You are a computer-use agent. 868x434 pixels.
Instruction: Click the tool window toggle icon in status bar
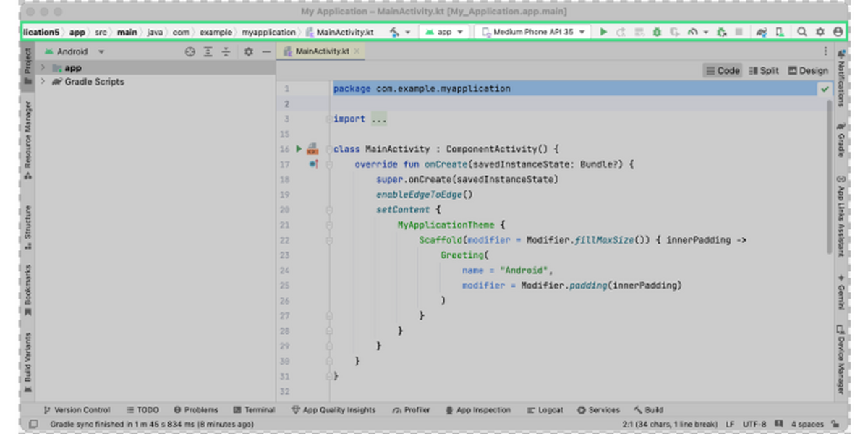[33, 425]
